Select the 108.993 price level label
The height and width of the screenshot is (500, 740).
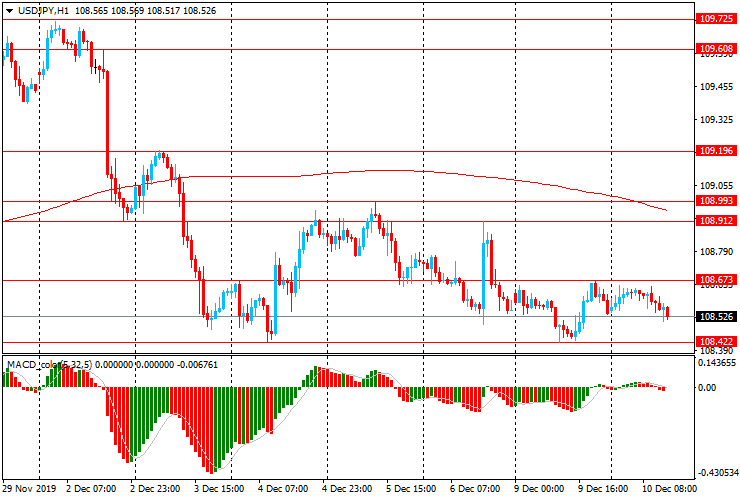(x=716, y=201)
